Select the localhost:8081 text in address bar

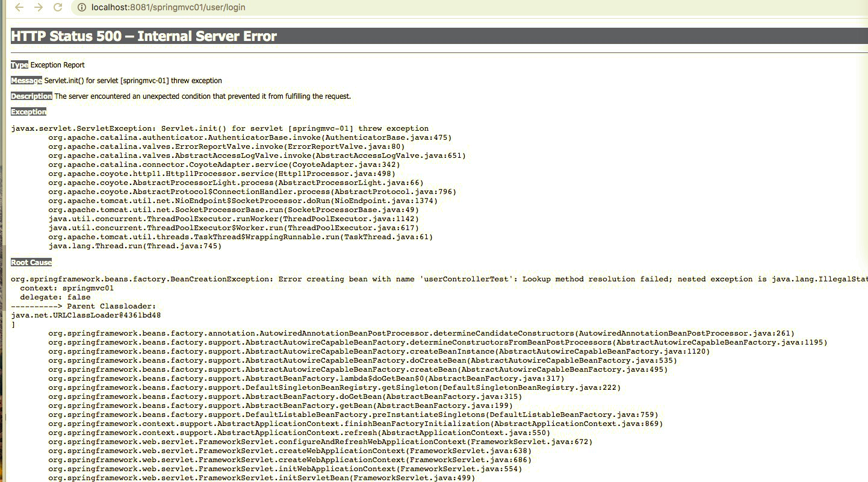[120, 7]
